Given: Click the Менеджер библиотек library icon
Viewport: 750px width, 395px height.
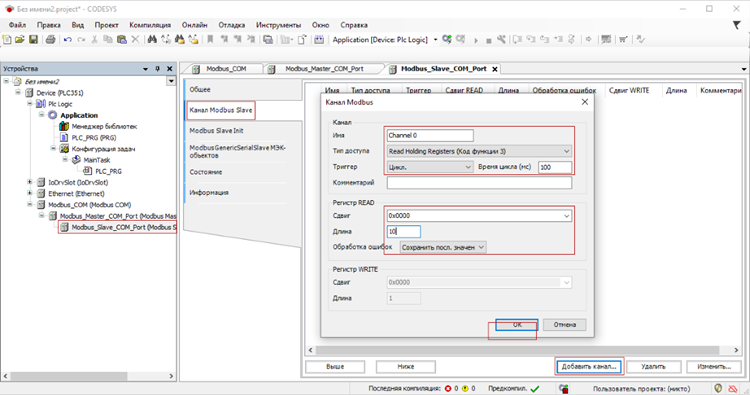Looking at the screenshot, I should (x=64, y=126).
